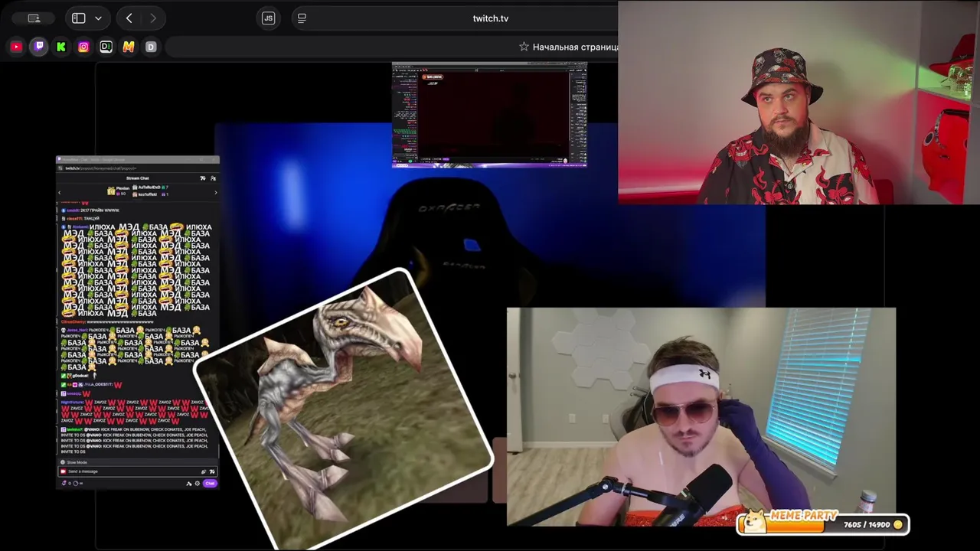Open chat settings gear
The height and width of the screenshot is (551, 980).
(x=197, y=483)
